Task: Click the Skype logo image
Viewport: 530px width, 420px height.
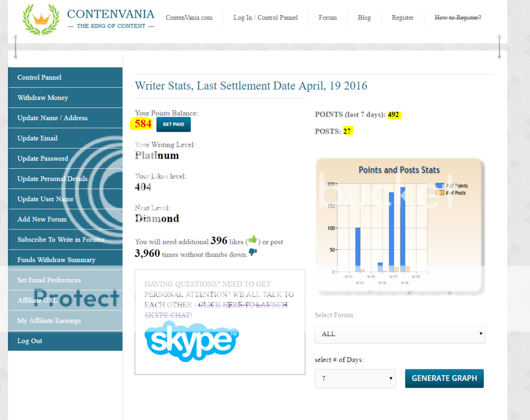Action: point(192,340)
